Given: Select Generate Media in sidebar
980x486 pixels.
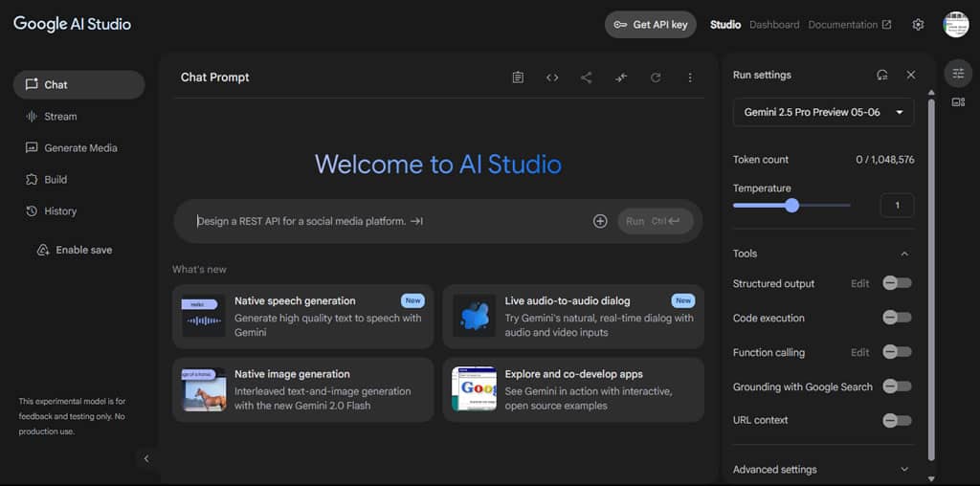Looking at the screenshot, I should (80, 148).
